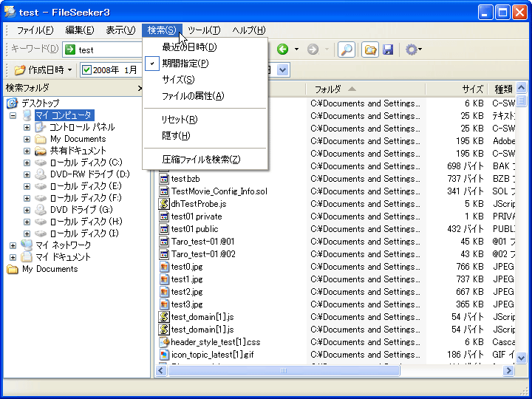
Task: Click the icon_topic_latest[1].gif file icon
Action: coord(164,355)
